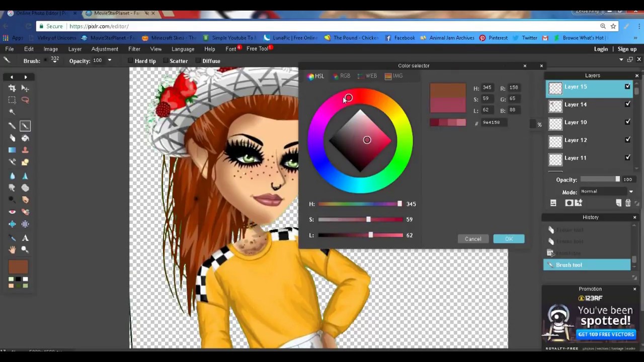This screenshot has height=362, width=644.
Task: Select the Type tool
Action: click(x=25, y=238)
